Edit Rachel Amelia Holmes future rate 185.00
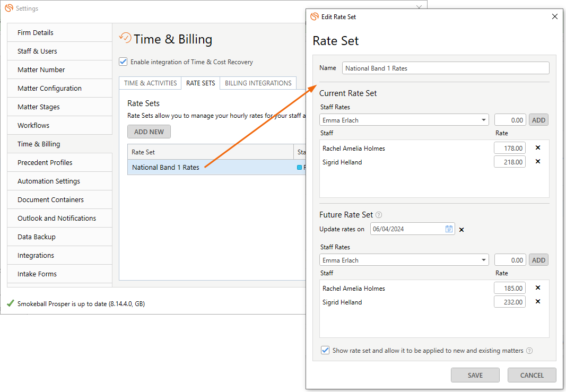Viewport: 566px width, 392px height. point(510,288)
